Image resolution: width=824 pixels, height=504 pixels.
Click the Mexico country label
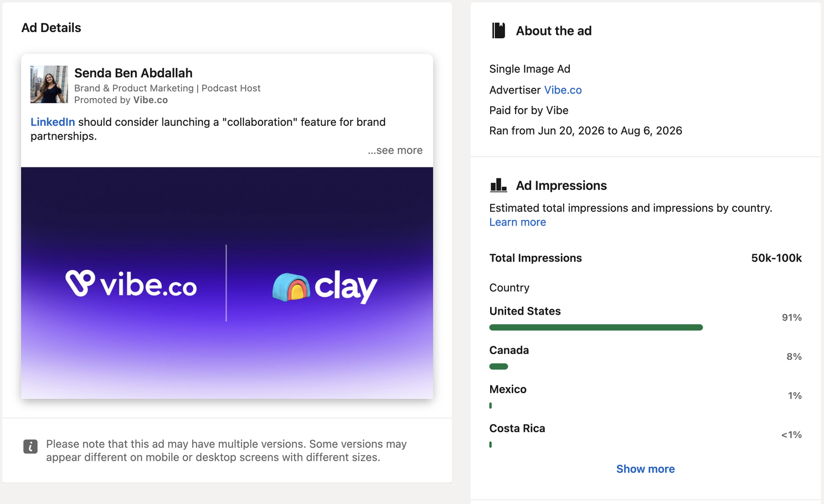(508, 389)
